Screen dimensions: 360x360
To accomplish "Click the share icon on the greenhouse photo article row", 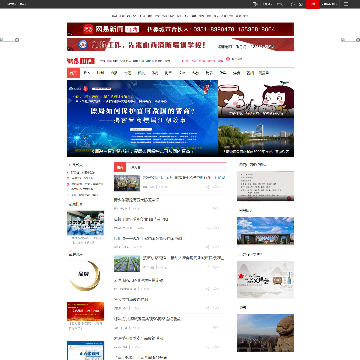I will (x=208, y=267).
